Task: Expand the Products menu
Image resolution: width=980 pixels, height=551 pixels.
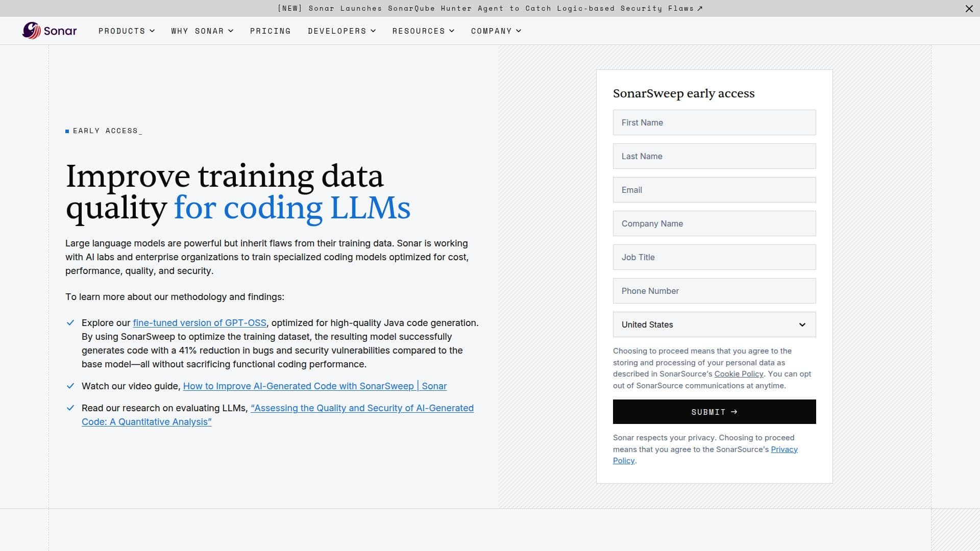Action: pyautogui.click(x=127, y=31)
